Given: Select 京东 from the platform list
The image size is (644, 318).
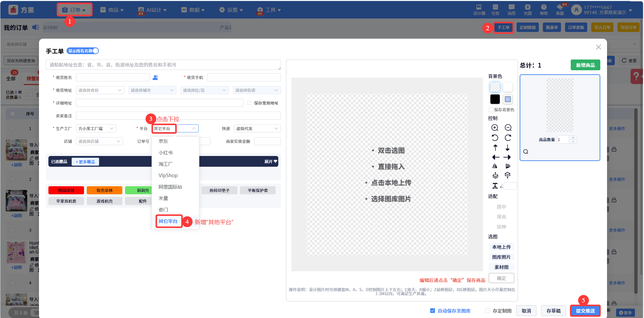Looking at the screenshot, I should tap(175, 141).
